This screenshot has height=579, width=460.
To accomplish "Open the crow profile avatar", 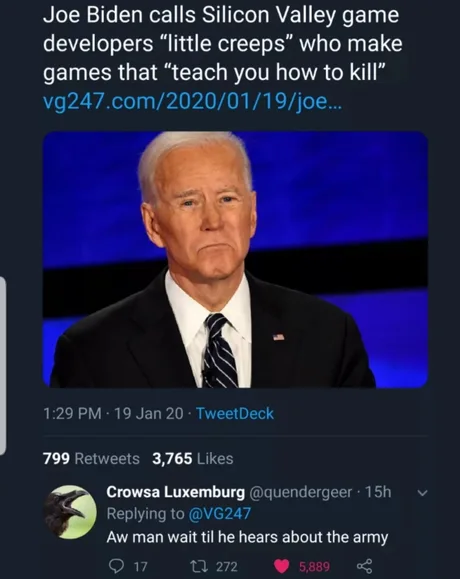I will click(71, 512).
